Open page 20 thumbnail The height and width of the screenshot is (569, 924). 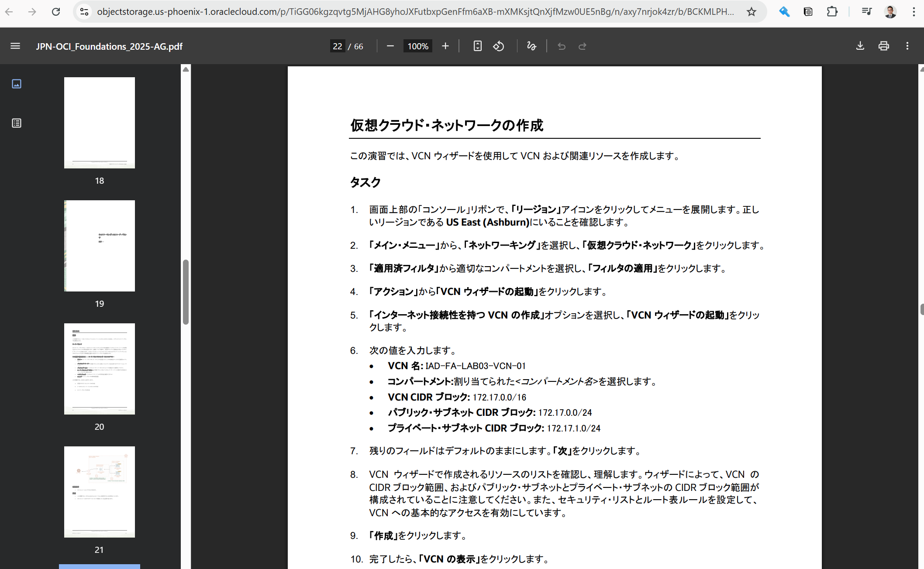[x=100, y=369]
